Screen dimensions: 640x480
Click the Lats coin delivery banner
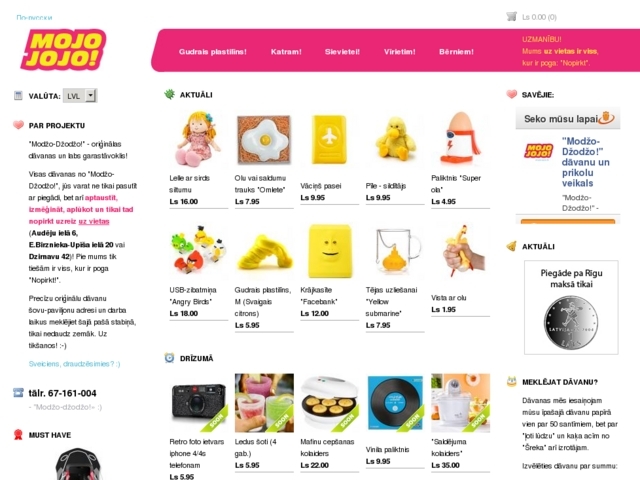click(x=571, y=307)
